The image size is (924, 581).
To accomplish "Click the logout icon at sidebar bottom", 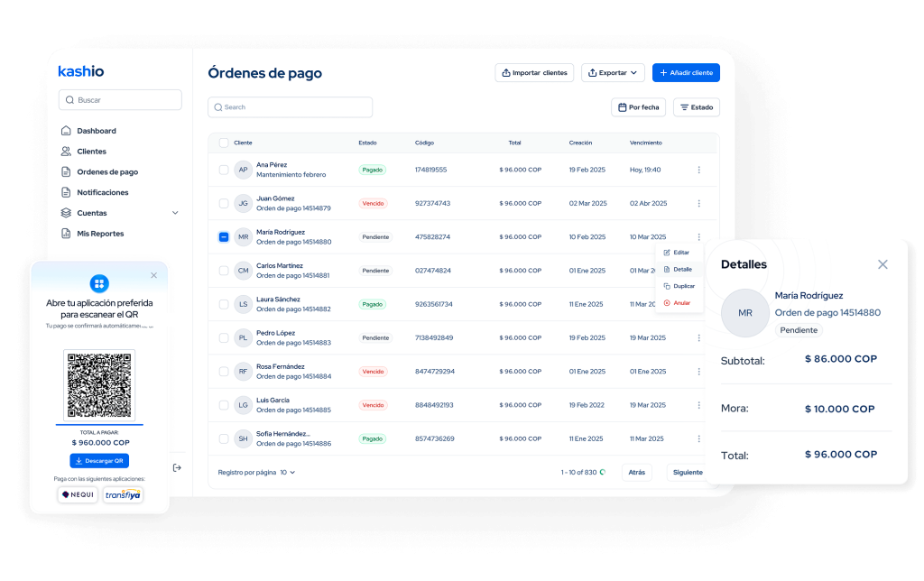I will click(177, 467).
